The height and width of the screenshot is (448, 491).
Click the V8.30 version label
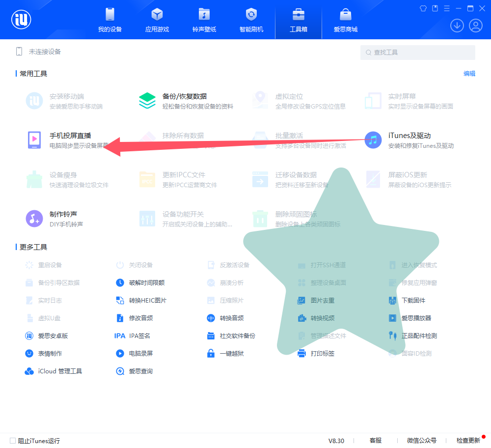336,441
